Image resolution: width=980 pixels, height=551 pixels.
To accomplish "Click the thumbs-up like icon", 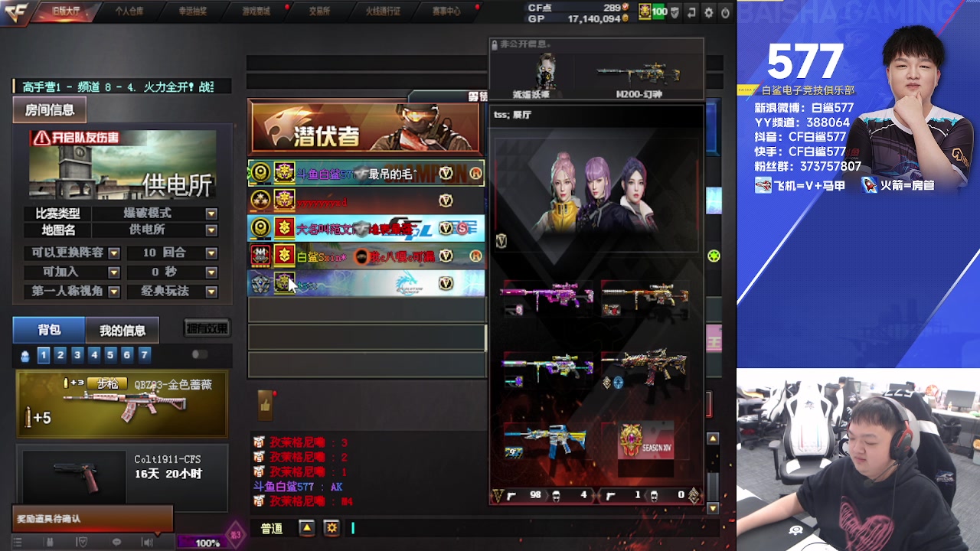I will pos(265,405).
